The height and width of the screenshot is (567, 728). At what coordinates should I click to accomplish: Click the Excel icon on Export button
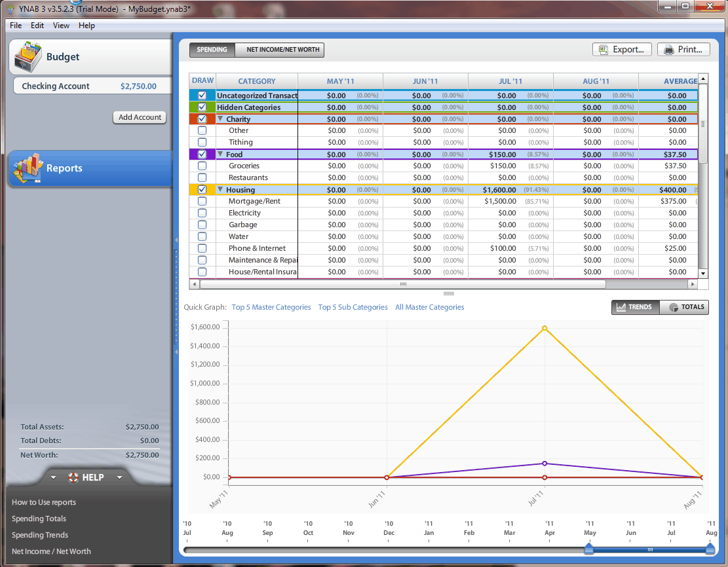603,50
